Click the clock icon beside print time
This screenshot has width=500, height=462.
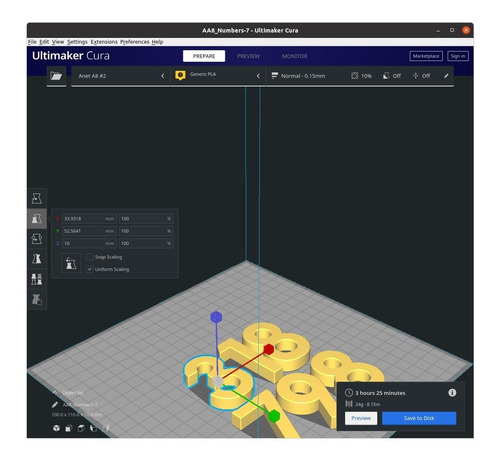pos(349,393)
